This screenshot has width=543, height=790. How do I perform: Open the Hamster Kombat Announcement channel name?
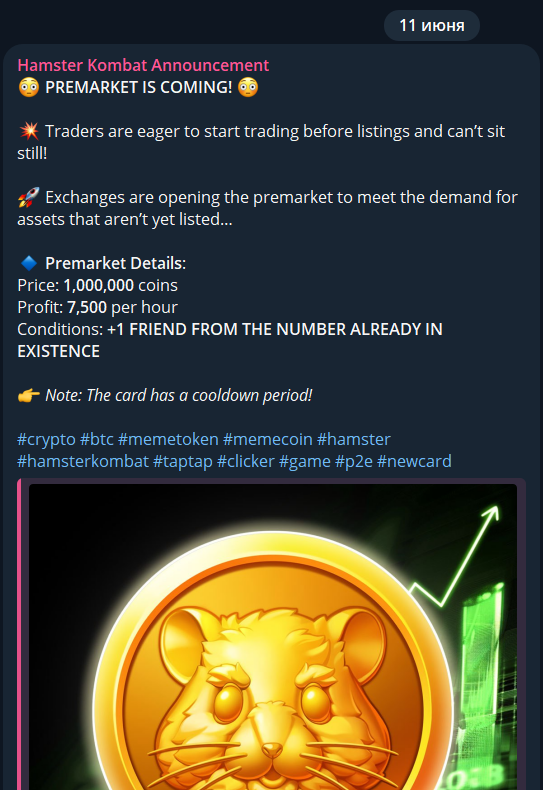point(143,65)
